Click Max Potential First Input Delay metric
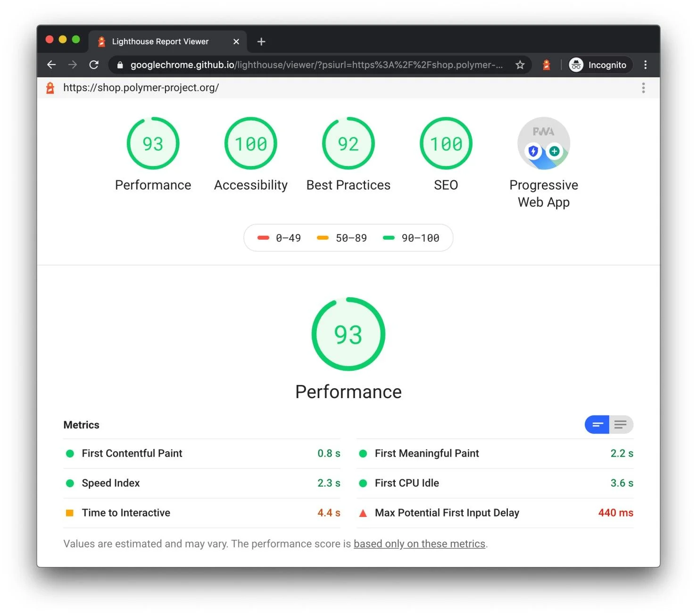The height and width of the screenshot is (616, 697). tap(495, 513)
